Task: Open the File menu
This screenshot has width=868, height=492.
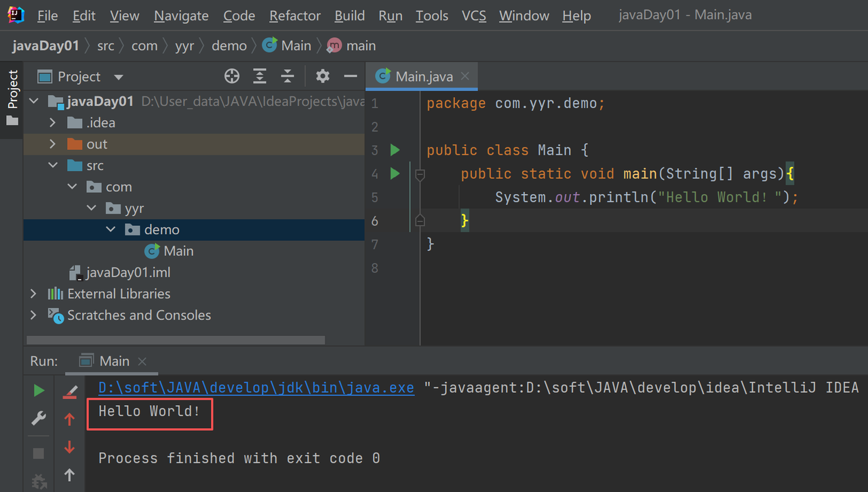Action: point(47,16)
